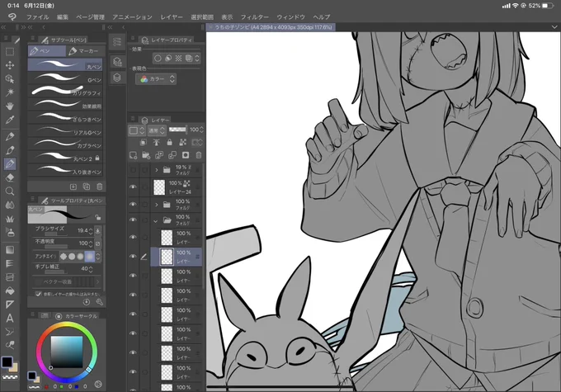Toggle visibility of the opened folder layer
The image size is (561, 392).
[133, 220]
